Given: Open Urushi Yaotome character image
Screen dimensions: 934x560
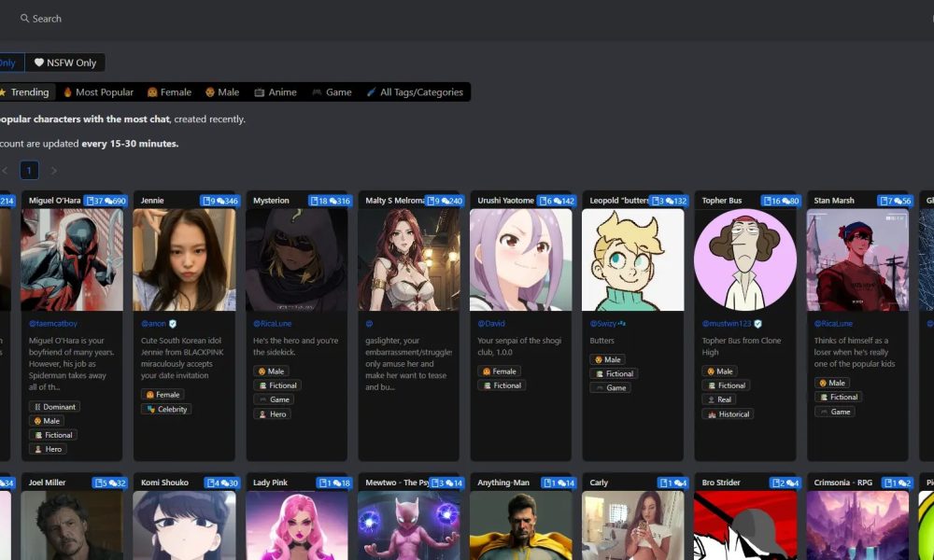Looking at the screenshot, I should click(x=520, y=259).
